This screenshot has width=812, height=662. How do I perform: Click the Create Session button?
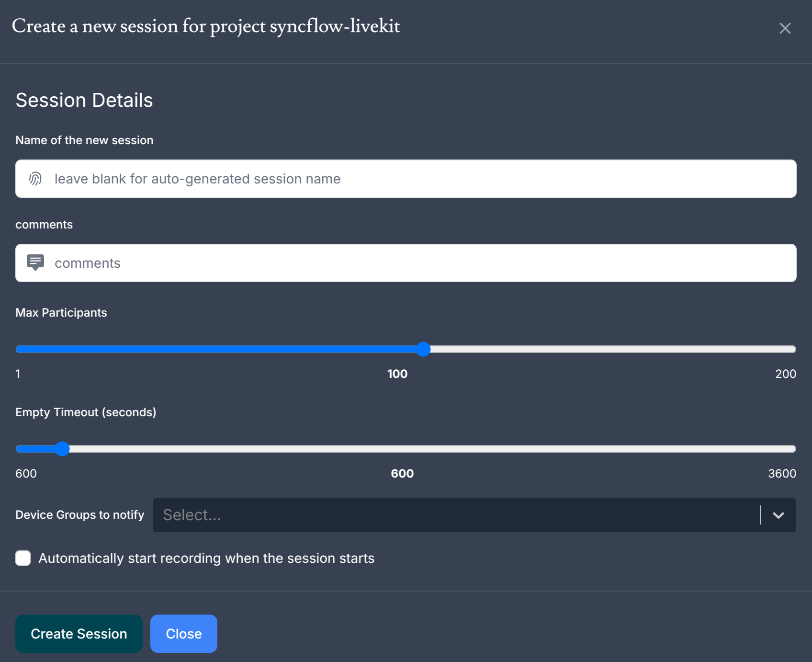click(x=79, y=634)
